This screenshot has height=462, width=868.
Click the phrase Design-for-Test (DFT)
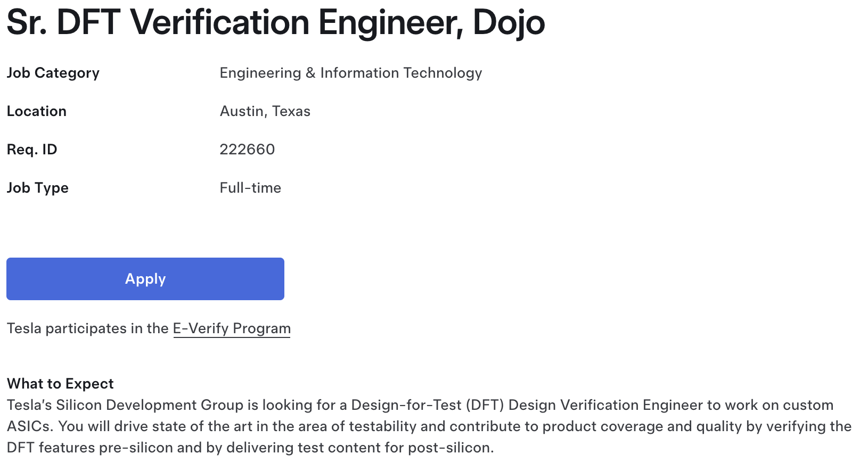pos(428,405)
